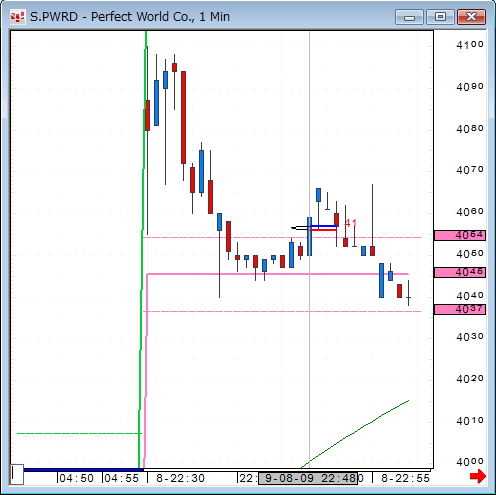Click the 4050 price scale label
Image resolution: width=496 pixels, height=495 pixels.
point(470,254)
